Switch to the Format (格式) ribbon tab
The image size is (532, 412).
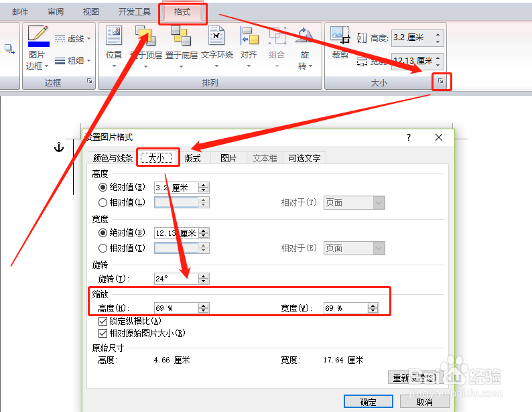pos(182,12)
